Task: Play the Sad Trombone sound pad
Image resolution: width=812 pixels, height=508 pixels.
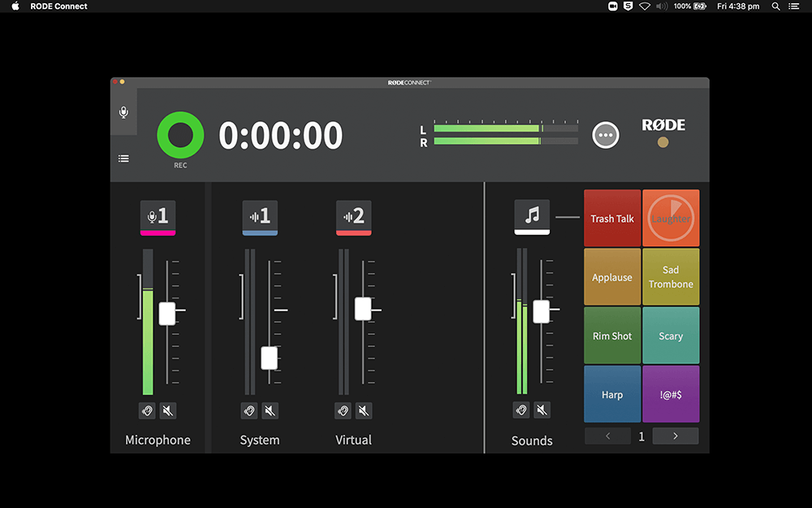Action: coord(671,277)
